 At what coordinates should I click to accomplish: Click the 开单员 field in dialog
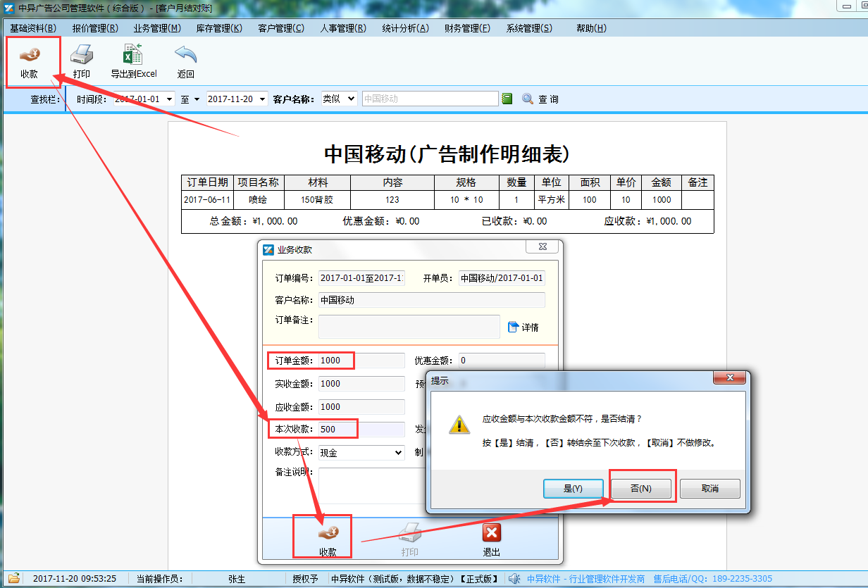coord(502,278)
